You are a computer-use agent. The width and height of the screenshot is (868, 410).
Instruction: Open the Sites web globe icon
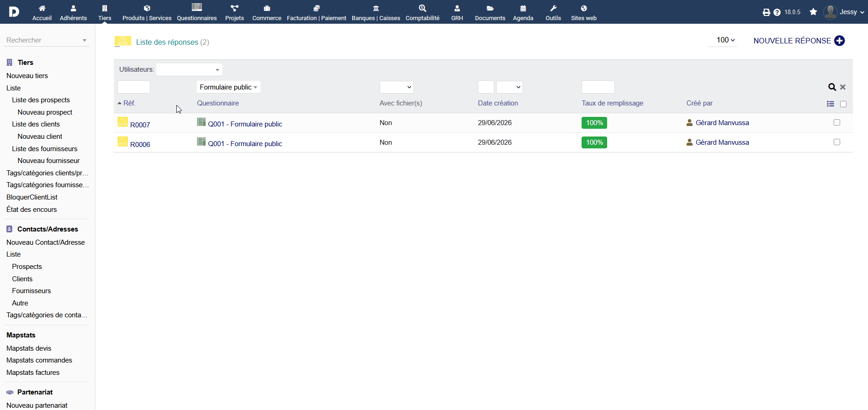(x=584, y=8)
